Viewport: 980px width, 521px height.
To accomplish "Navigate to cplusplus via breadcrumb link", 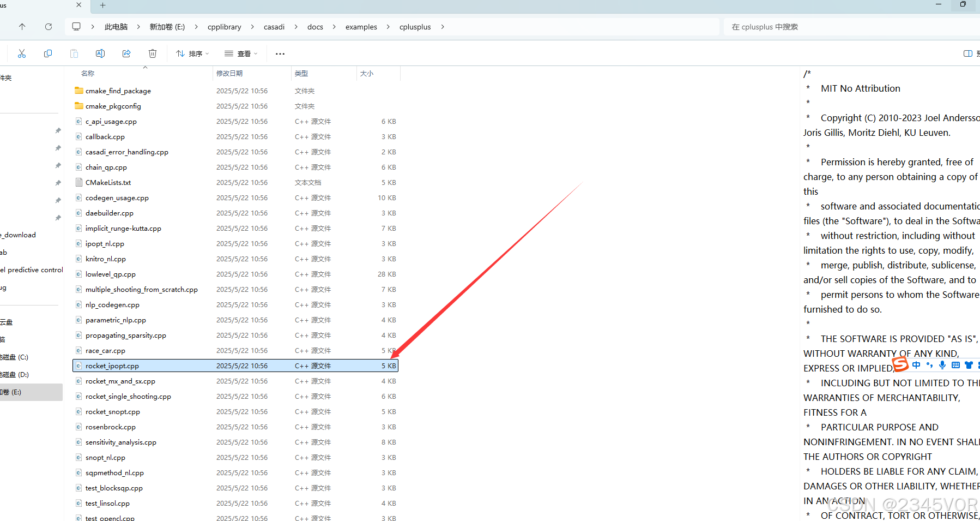I will [x=415, y=26].
